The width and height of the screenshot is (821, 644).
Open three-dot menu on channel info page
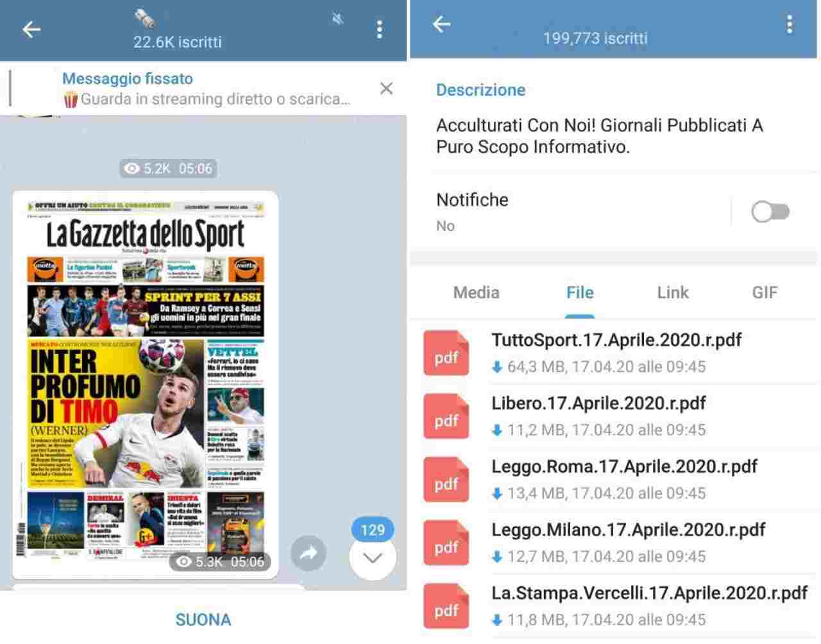[790, 24]
